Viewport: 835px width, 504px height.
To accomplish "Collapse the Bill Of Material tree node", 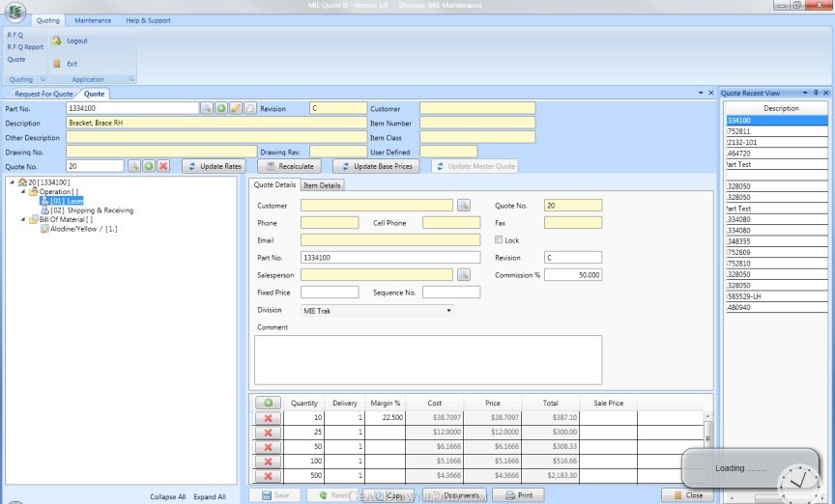I will 22,219.
